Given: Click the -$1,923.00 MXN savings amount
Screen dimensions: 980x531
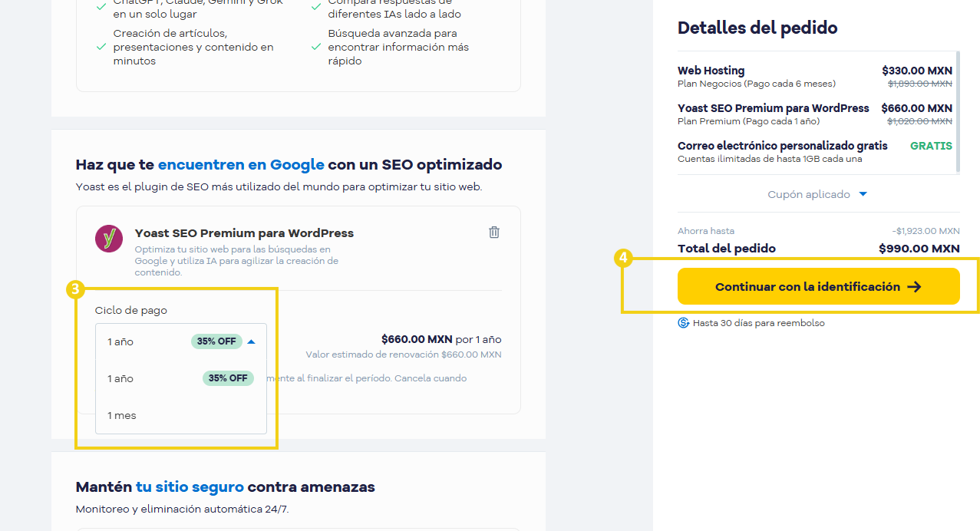Looking at the screenshot, I should pyautogui.click(x=926, y=231).
